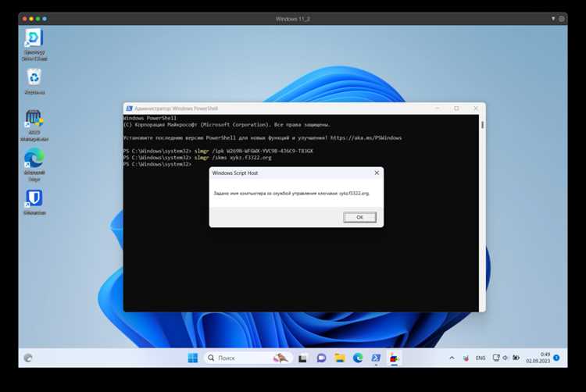
Task: Click the bird illustration in search box
Action: 280,358
